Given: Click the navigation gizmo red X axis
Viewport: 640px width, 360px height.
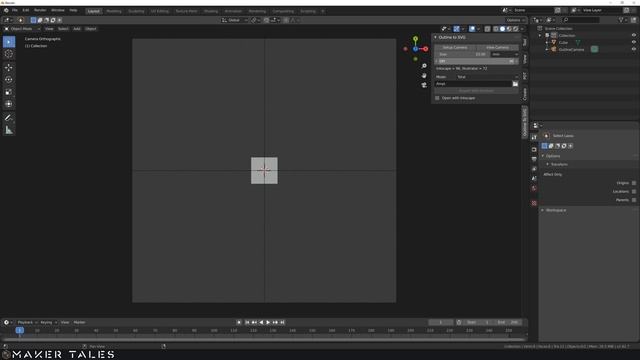Looking at the screenshot, I should pos(426,49).
